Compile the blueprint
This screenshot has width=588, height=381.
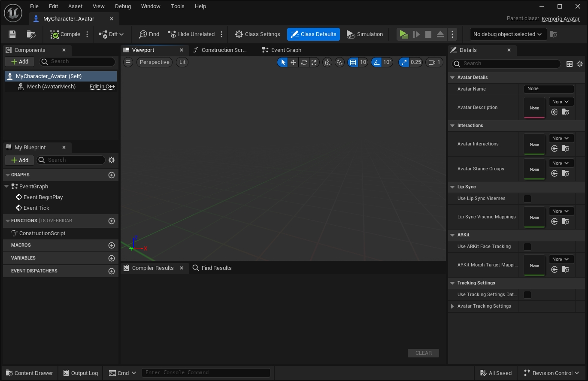pyautogui.click(x=65, y=34)
